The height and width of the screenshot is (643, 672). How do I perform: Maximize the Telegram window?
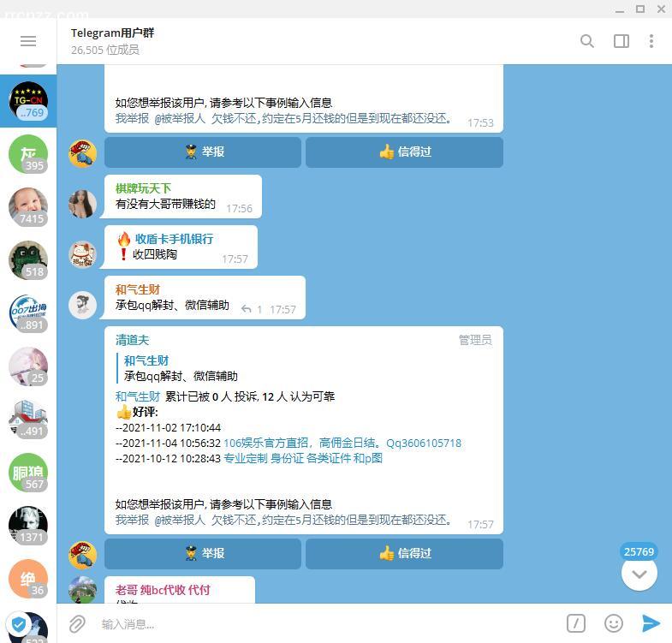(639, 9)
